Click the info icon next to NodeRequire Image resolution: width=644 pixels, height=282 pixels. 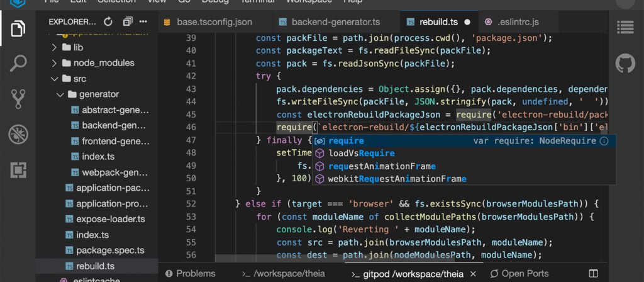click(x=604, y=141)
